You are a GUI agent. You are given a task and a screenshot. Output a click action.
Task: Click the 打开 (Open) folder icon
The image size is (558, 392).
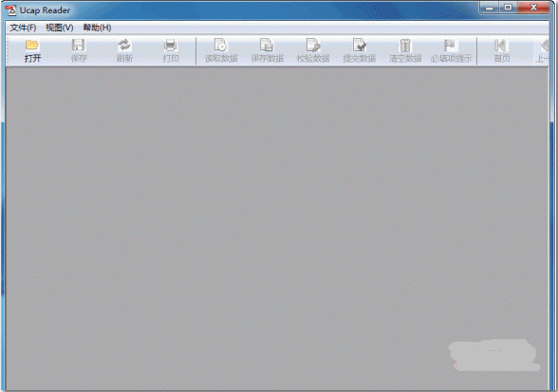[32, 45]
